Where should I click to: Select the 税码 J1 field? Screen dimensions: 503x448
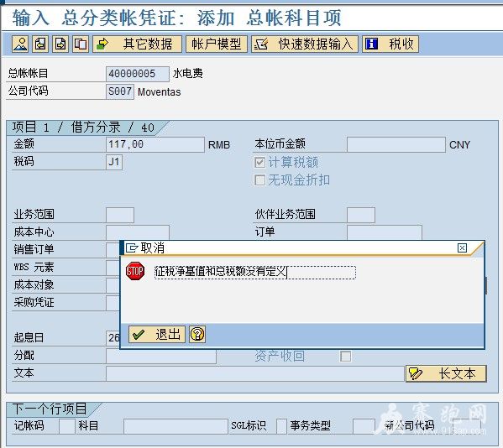click(x=114, y=162)
